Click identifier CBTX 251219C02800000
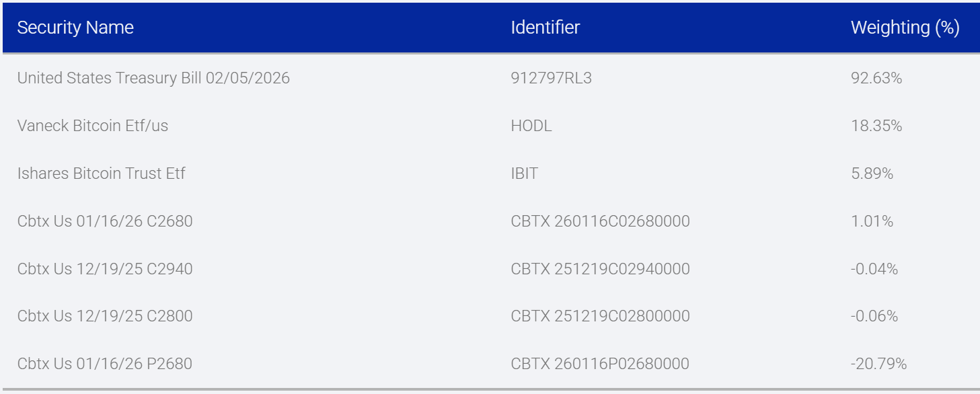Screen dimensions: 980x394 [600, 316]
